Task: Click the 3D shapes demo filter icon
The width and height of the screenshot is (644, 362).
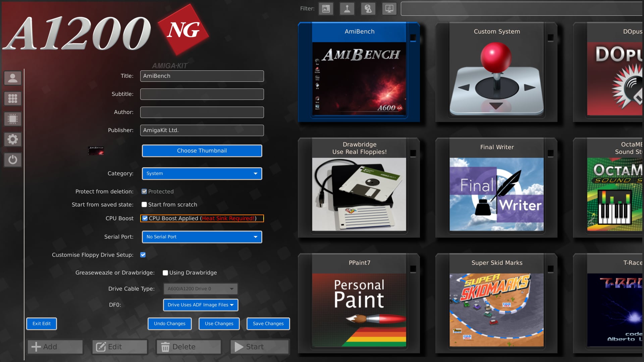Action: point(368,9)
